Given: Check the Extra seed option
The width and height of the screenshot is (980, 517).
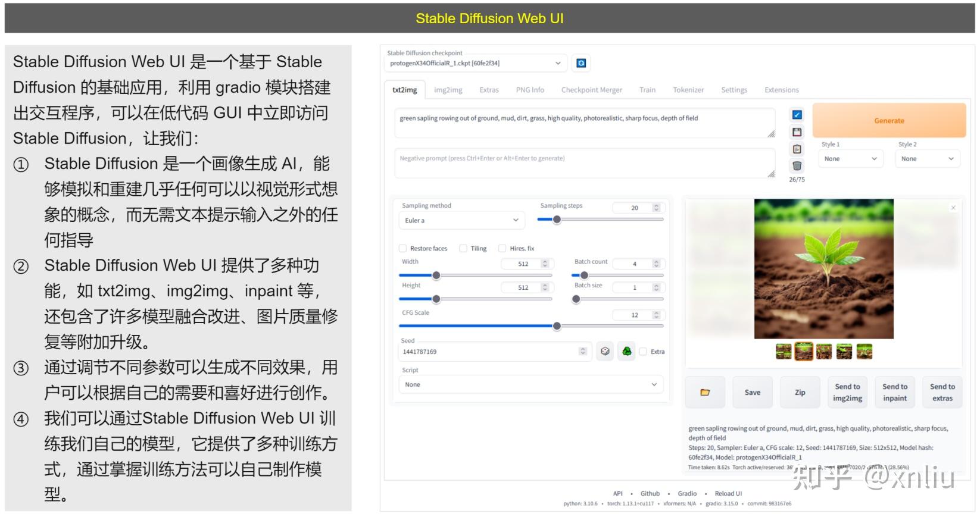Looking at the screenshot, I should click(643, 352).
